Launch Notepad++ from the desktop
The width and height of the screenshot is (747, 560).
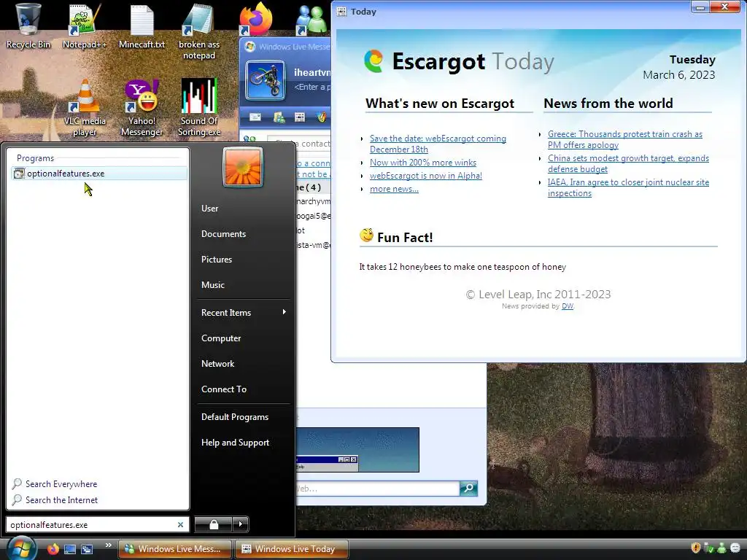point(85,26)
